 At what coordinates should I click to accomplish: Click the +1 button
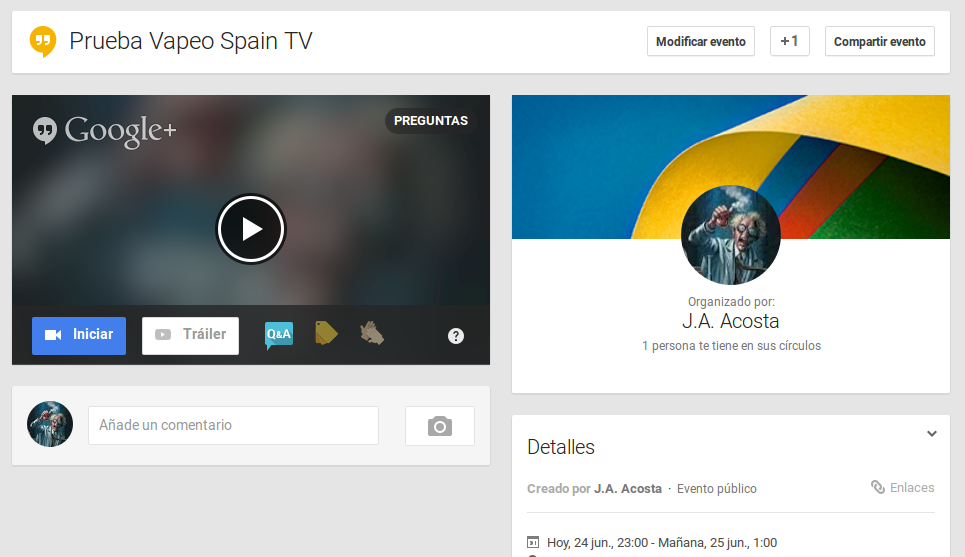click(x=790, y=41)
